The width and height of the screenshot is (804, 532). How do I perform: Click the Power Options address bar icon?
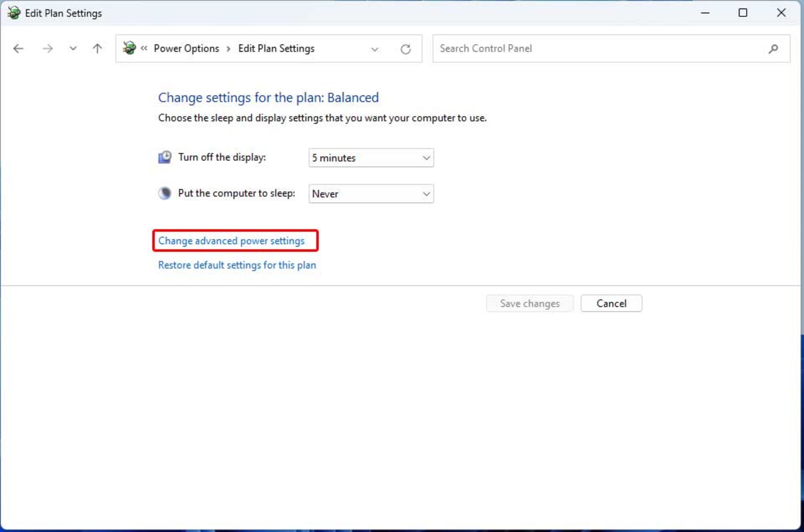129,48
